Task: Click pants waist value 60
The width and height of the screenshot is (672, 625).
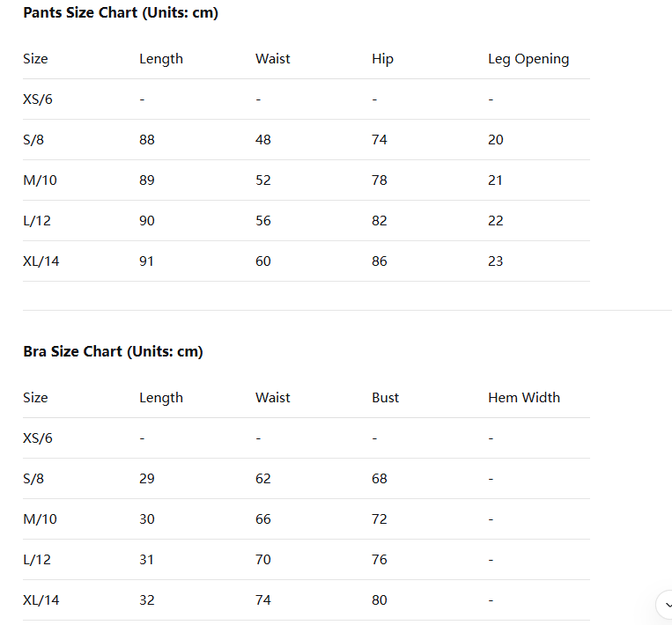Action: 263,261
